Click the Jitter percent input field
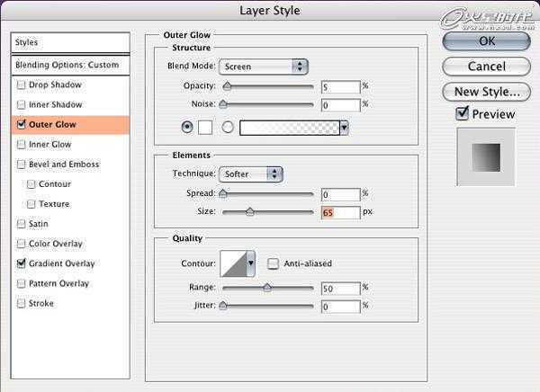 [340, 307]
